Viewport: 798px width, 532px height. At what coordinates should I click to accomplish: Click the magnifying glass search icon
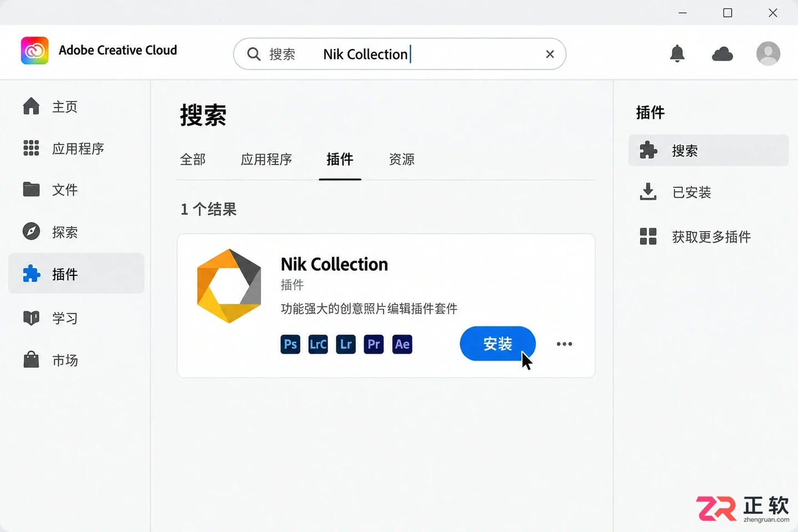(x=254, y=54)
